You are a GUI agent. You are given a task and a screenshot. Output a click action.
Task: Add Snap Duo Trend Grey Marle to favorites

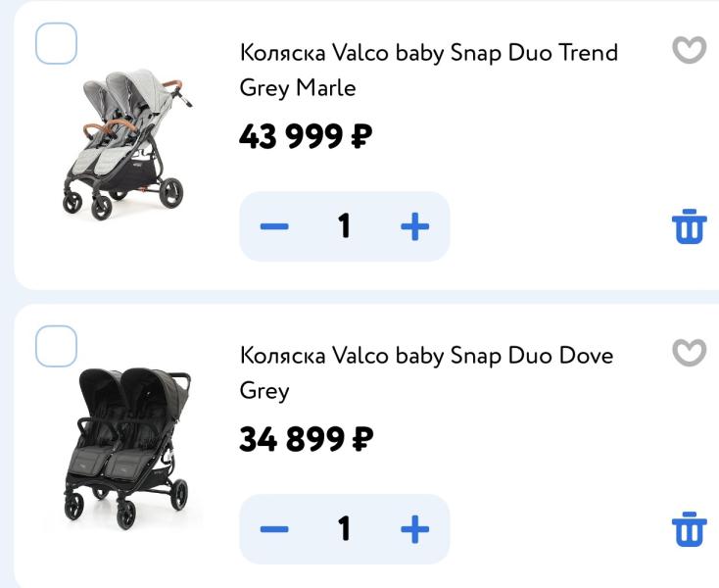pyautogui.click(x=690, y=50)
